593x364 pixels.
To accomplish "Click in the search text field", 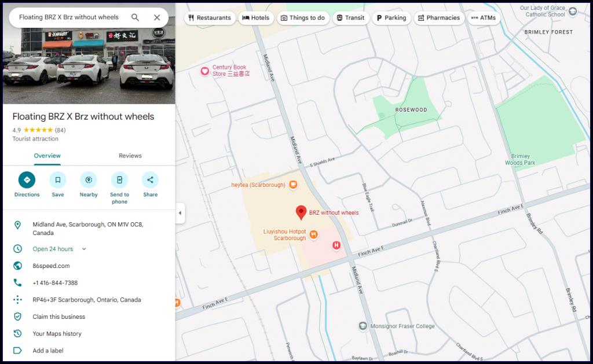I will click(x=69, y=17).
